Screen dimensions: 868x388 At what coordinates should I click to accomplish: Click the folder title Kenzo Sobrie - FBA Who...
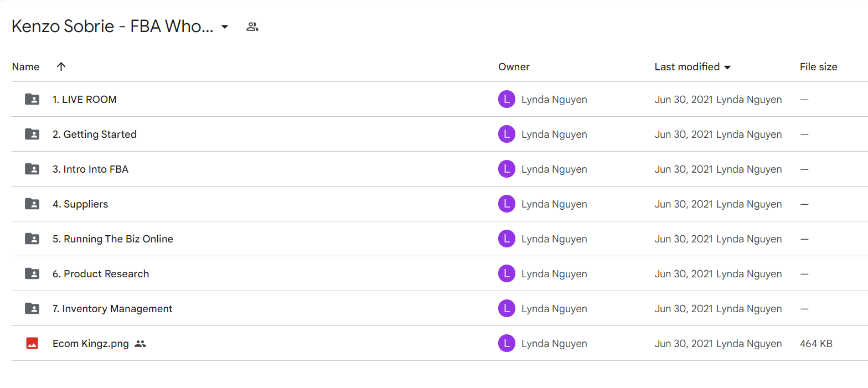click(x=112, y=27)
